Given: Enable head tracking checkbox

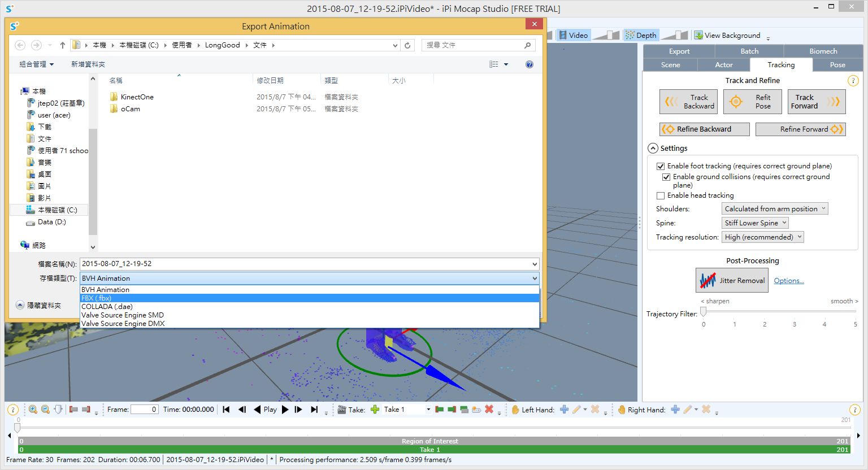Looking at the screenshot, I should (661, 195).
